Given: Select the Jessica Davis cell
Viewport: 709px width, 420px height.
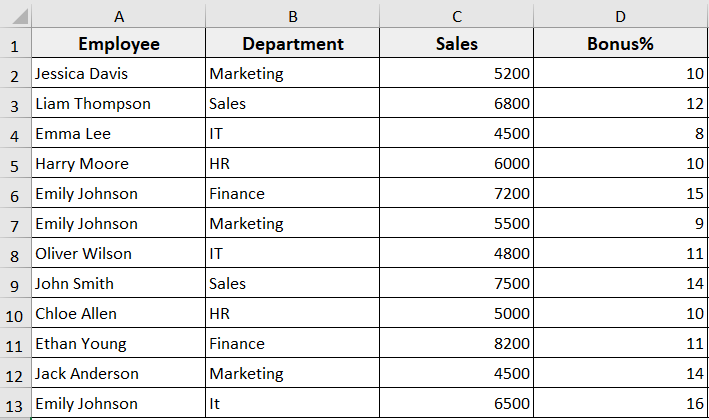Looking at the screenshot, I should [x=118, y=74].
